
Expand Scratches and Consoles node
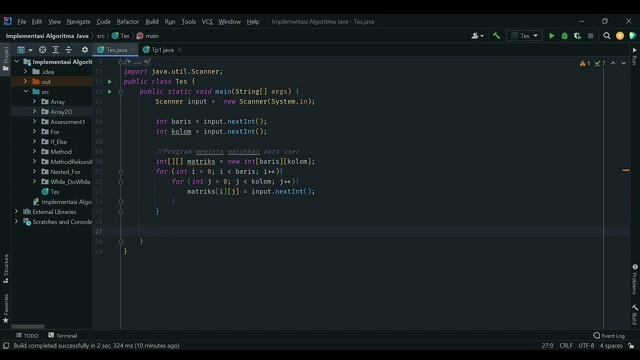(17, 222)
